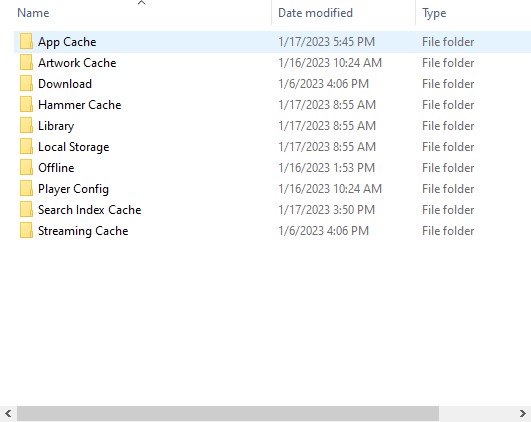The height and width of the screenshot is (422, 531).
Task: Select the Player Config folder icon
Action: tap(26, 189)
